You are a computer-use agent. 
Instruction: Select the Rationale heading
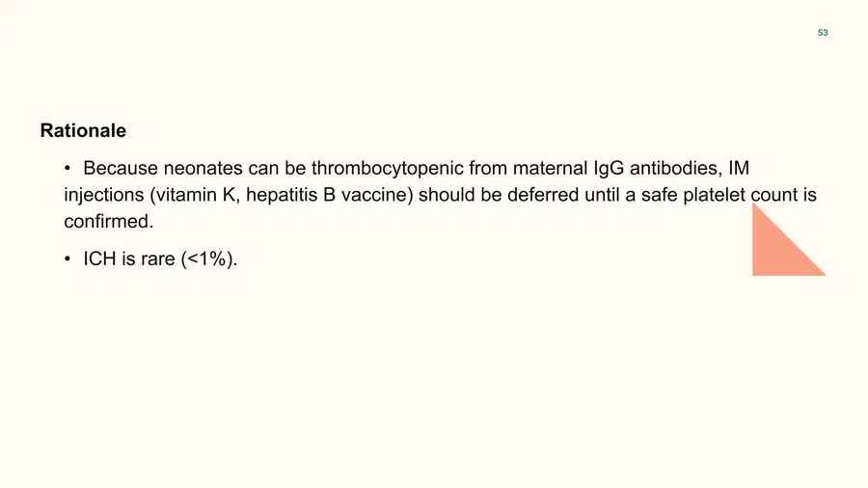83,130
